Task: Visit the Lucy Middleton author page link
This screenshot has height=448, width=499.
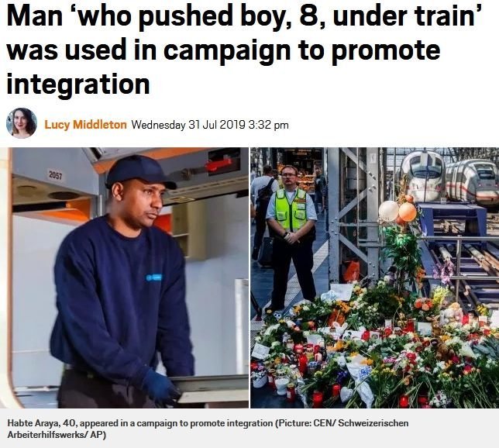Action: tap(85, 125)
